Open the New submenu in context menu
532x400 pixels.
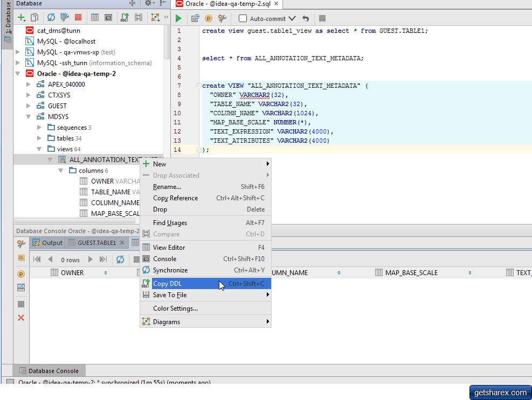pyautogui.click(x=205, y=164)
